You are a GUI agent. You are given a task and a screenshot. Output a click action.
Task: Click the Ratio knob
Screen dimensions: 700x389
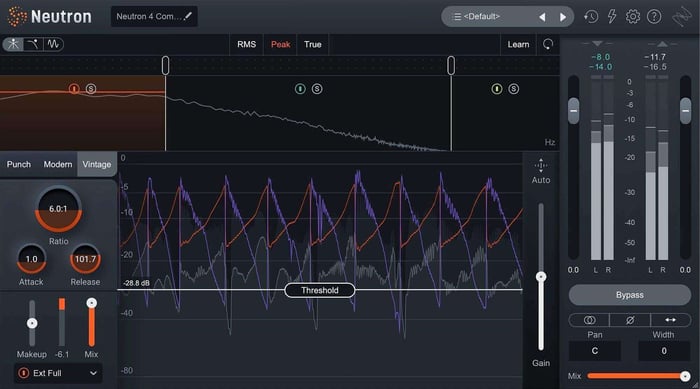coord(58,209)
